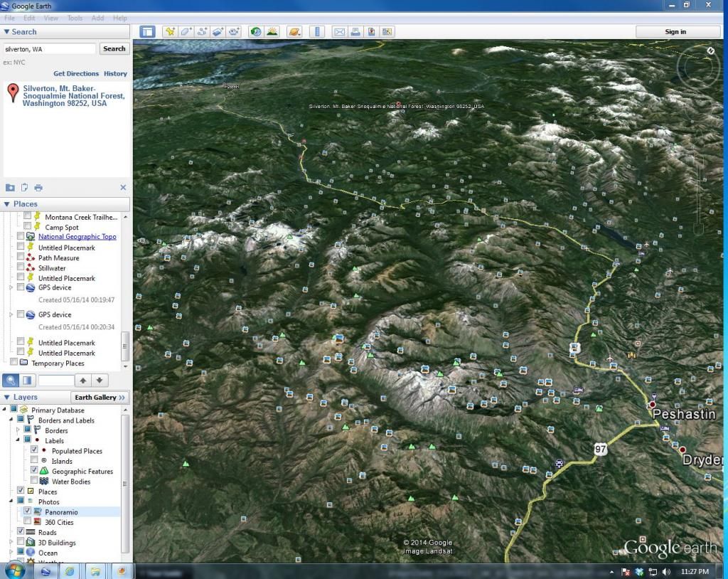The width and height of the screenshot is (728, 579).
Task: Enable the 3D Buildings layer checkbox
Action: click(x=21, y=542)
